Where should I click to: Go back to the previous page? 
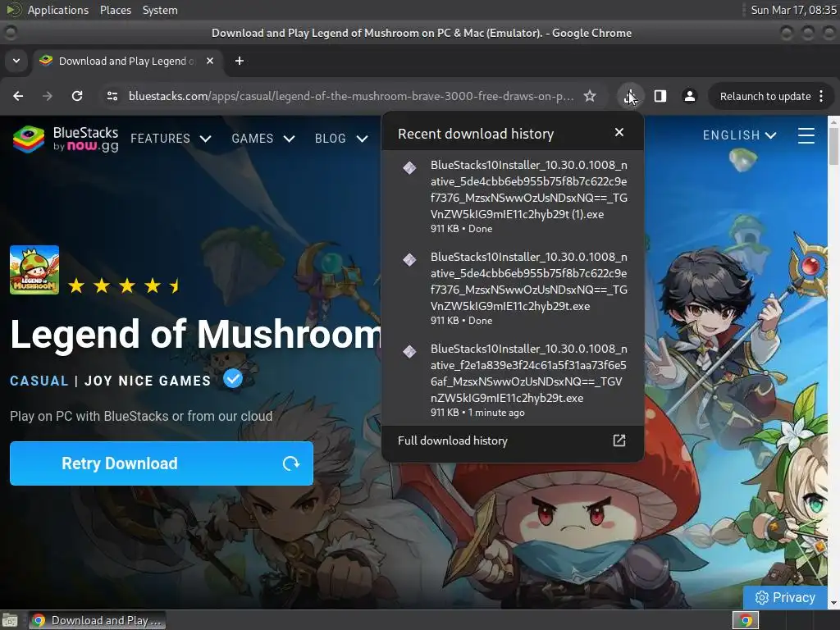pos(18,96)
